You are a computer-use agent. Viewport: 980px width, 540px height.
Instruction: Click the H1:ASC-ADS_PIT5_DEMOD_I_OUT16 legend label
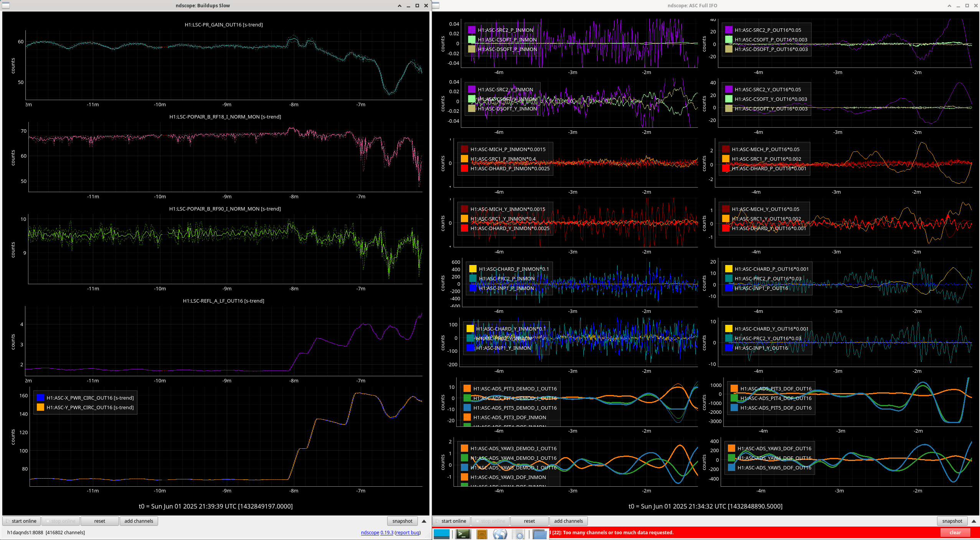pos(515,408)
